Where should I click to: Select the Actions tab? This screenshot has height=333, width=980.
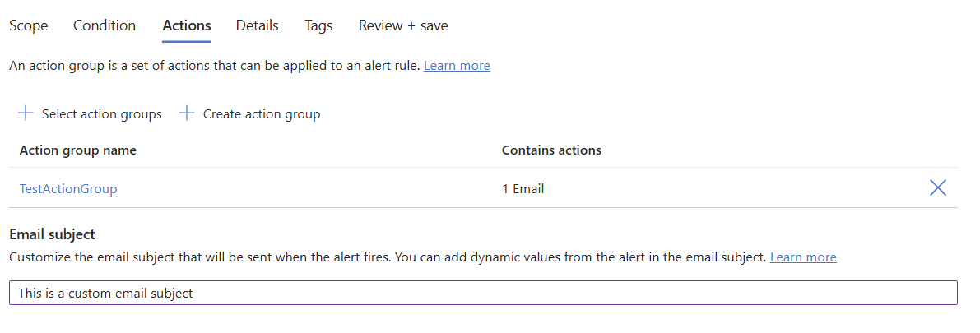coord(187,25)
